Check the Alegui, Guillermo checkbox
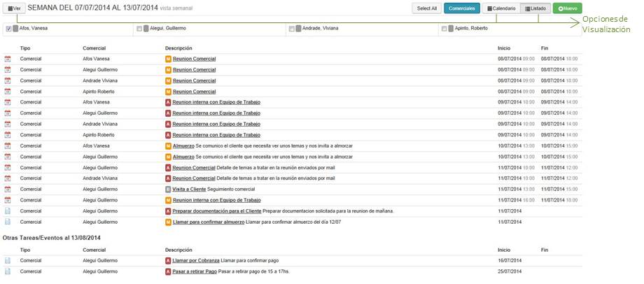Screen dimensions: 644x284 pyautogui.click(x=139, y=29)
